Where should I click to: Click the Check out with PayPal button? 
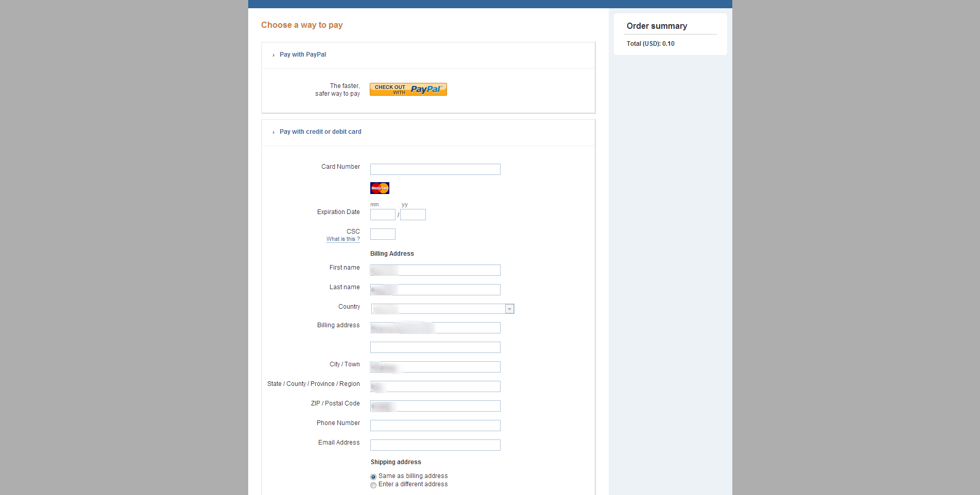[x=408, y=90]
